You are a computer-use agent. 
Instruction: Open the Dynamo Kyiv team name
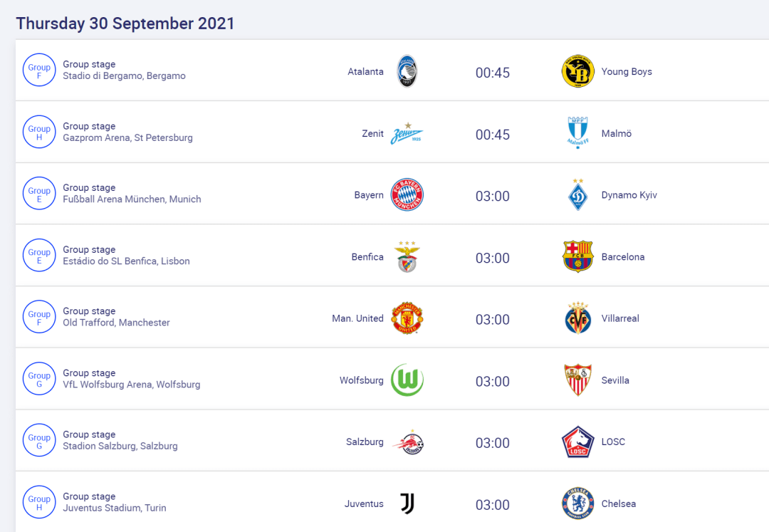tap(629, 194)
